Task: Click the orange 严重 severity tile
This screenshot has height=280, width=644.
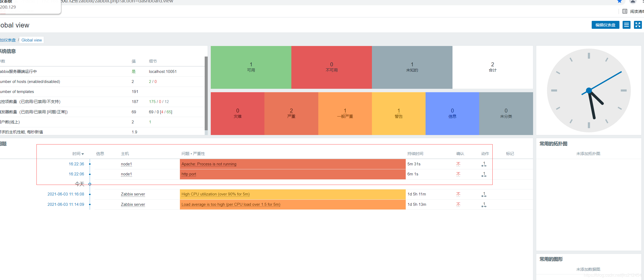Action: (291, 114)
